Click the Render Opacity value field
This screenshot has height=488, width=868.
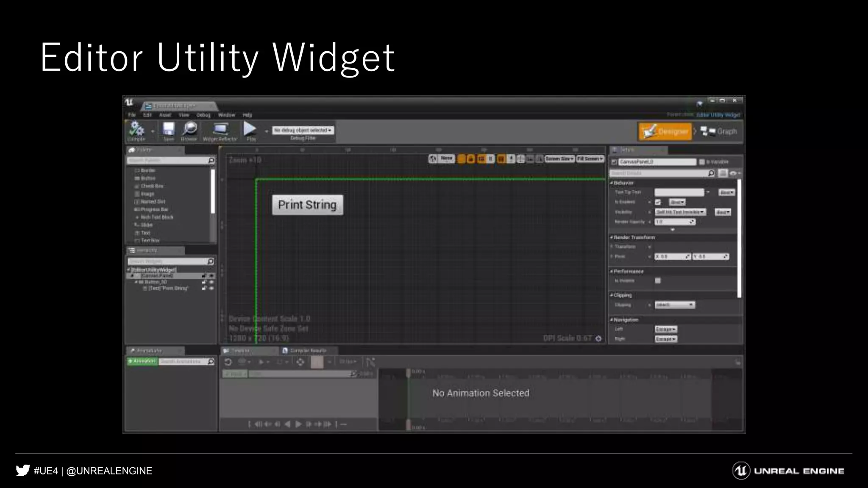click(675, 222)
